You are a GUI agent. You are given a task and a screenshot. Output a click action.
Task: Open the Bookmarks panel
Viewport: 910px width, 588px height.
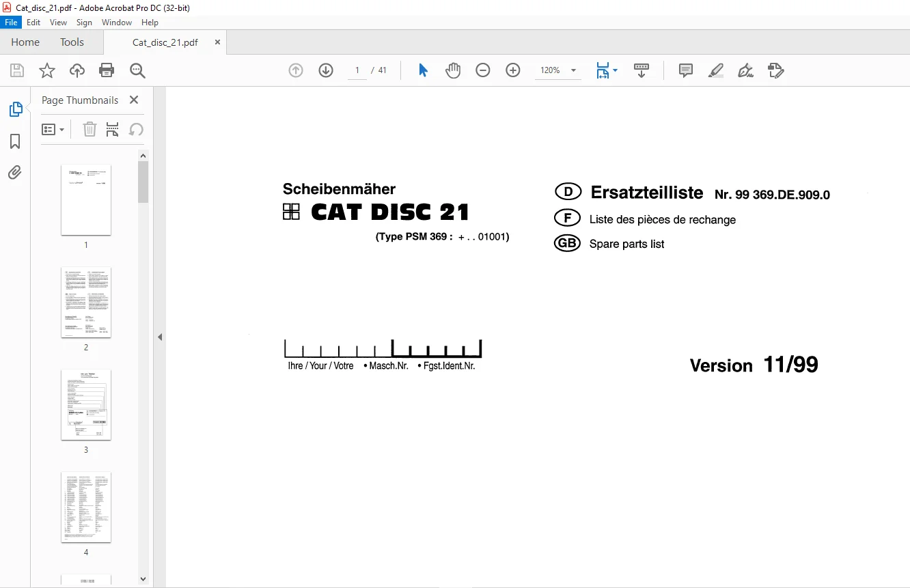click(15, 141)
